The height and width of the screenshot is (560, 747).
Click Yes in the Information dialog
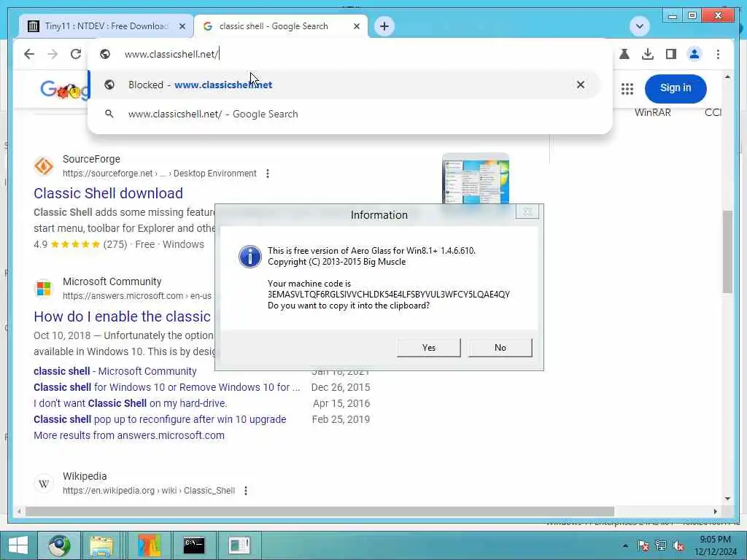(429, 348)
